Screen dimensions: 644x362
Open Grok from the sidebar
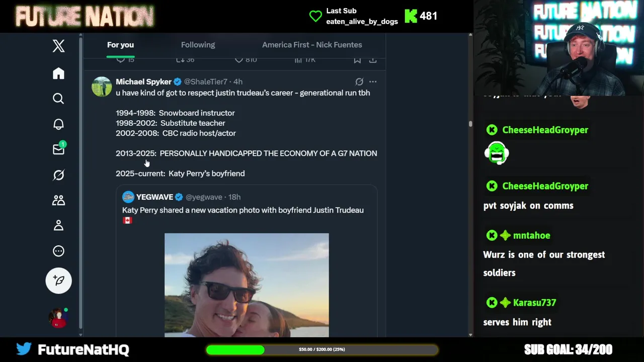pos(58,175)
